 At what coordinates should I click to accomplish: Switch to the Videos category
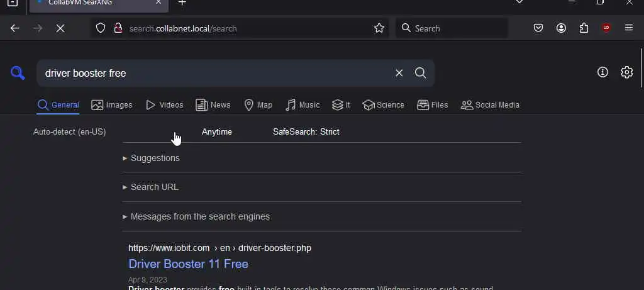pos(164,105)
